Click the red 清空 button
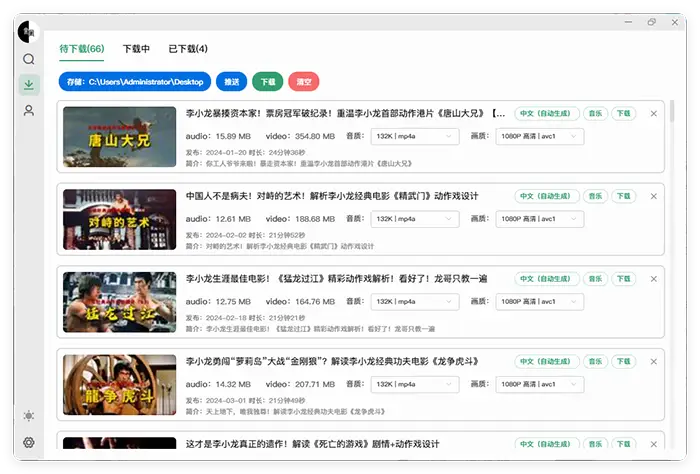Image resolution: width=700 pixels, height=474 pixels. click(304, 82)
